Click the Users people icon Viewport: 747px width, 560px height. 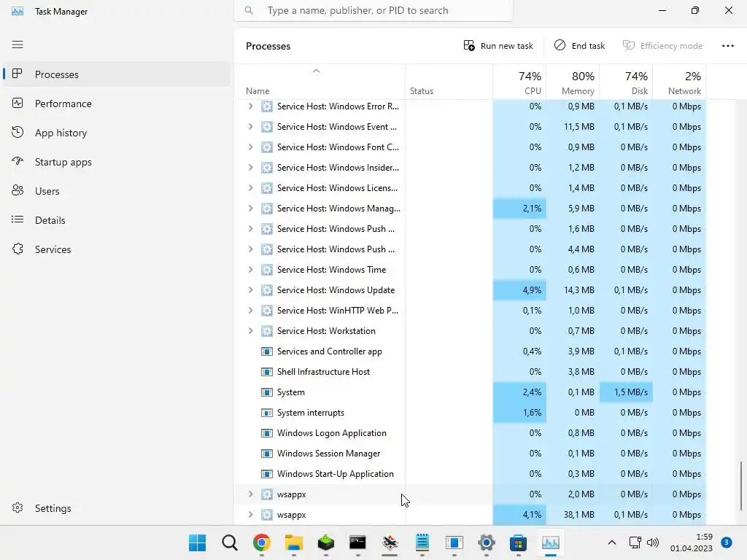(18, 190)
